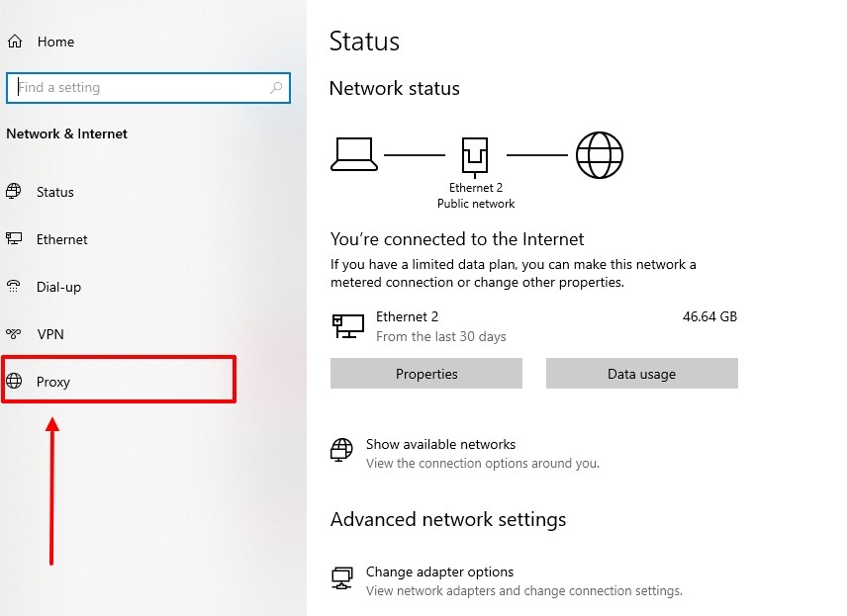
Task: Switch to the Ethernet settings section
Action: [x=61, y=239]
